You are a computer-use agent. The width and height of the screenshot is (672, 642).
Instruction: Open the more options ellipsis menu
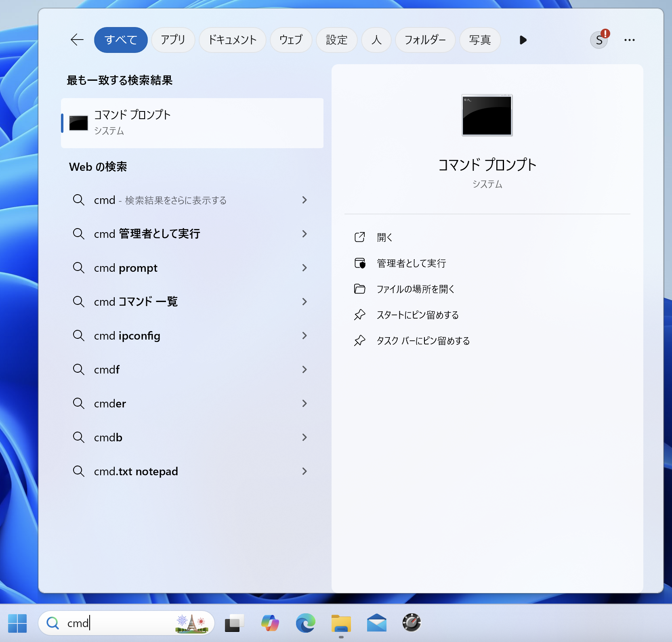point(629,40)
